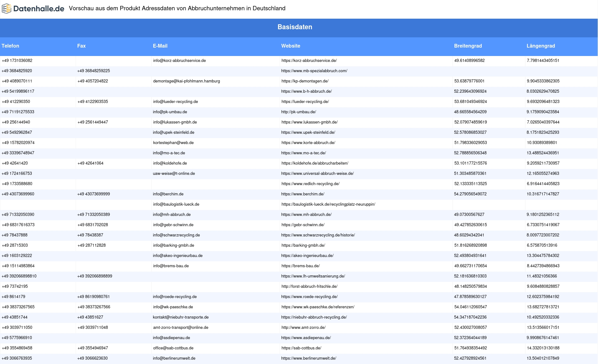Select email demontage@kai-pfohlmann.hamburg

tap(187, 81)
